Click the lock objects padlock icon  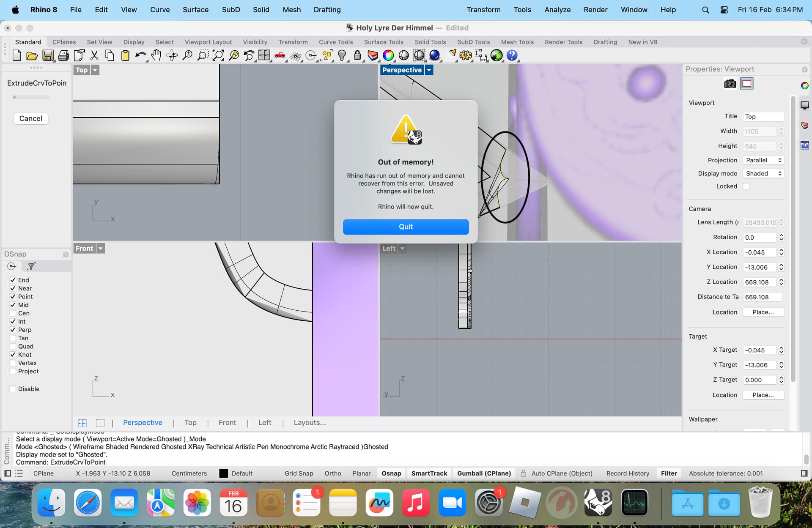(x=357, y=55)
